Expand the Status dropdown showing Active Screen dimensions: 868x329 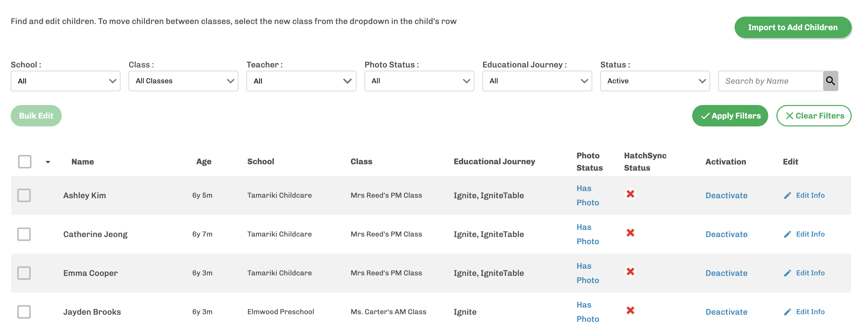click(x=655, y=81)
